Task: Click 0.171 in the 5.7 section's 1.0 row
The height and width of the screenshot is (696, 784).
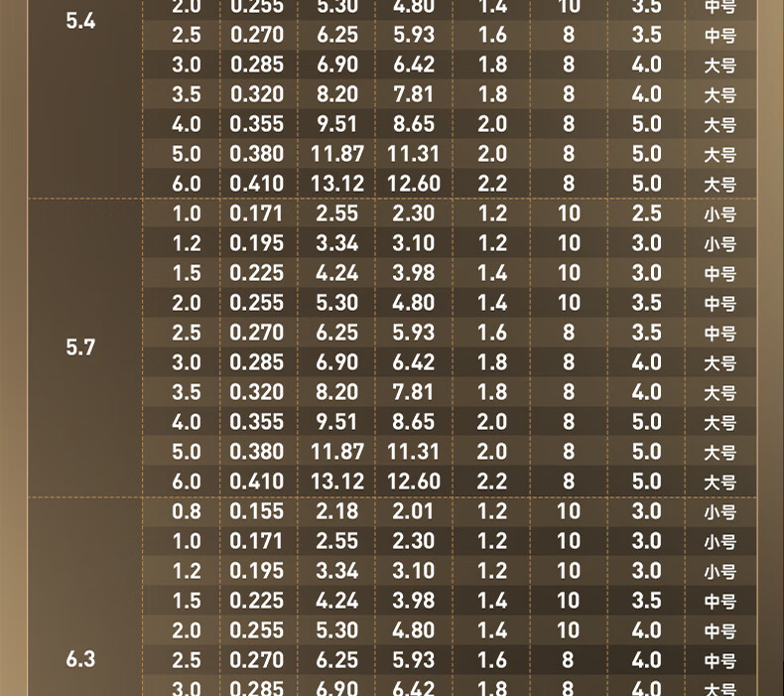Action: [x=256, y=213]
